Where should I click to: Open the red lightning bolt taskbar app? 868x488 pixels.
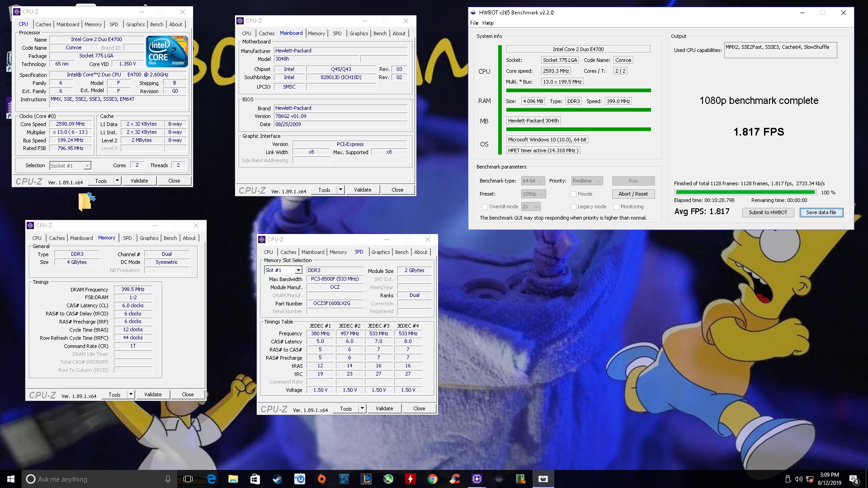click(x=410, y=479)
